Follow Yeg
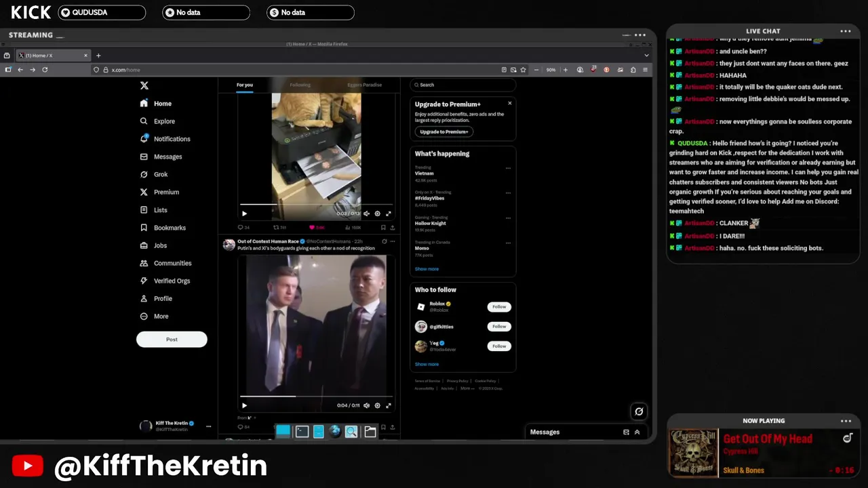Image resolution: width=868 pixels, height=488 pixels. (x=499, y=346)
